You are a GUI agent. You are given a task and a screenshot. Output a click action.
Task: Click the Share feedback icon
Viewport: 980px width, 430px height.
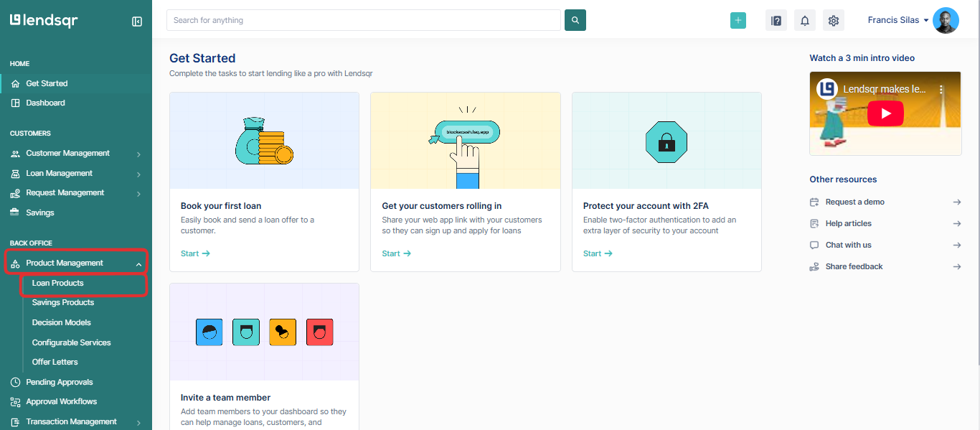[814, 267]
